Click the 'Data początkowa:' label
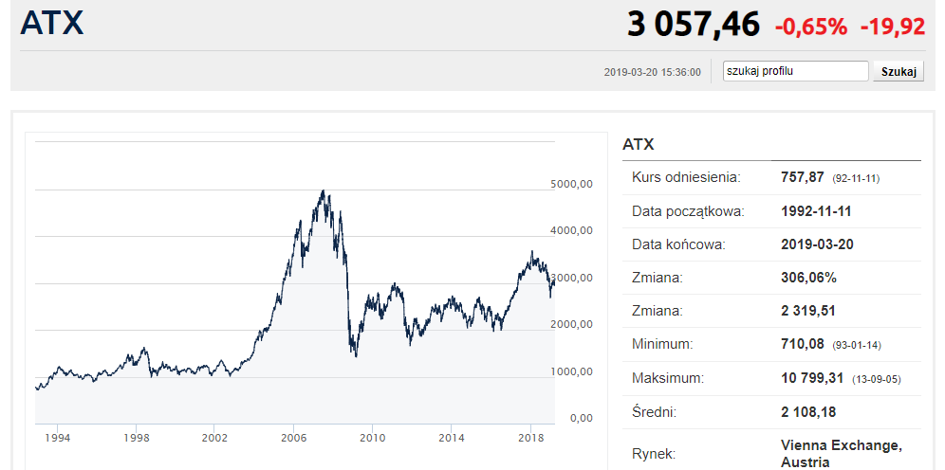The height and width of the screenshot is (470, 945). [688, 212]
